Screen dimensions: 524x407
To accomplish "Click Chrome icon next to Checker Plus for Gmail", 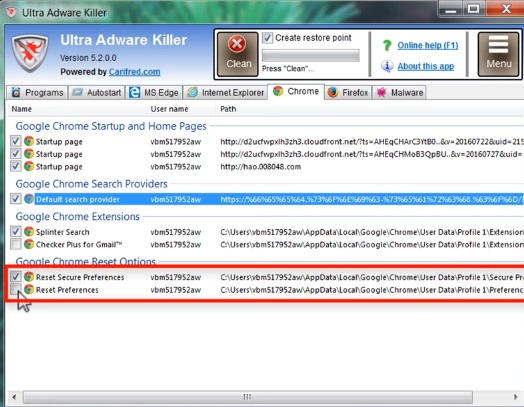I will 29,244.
